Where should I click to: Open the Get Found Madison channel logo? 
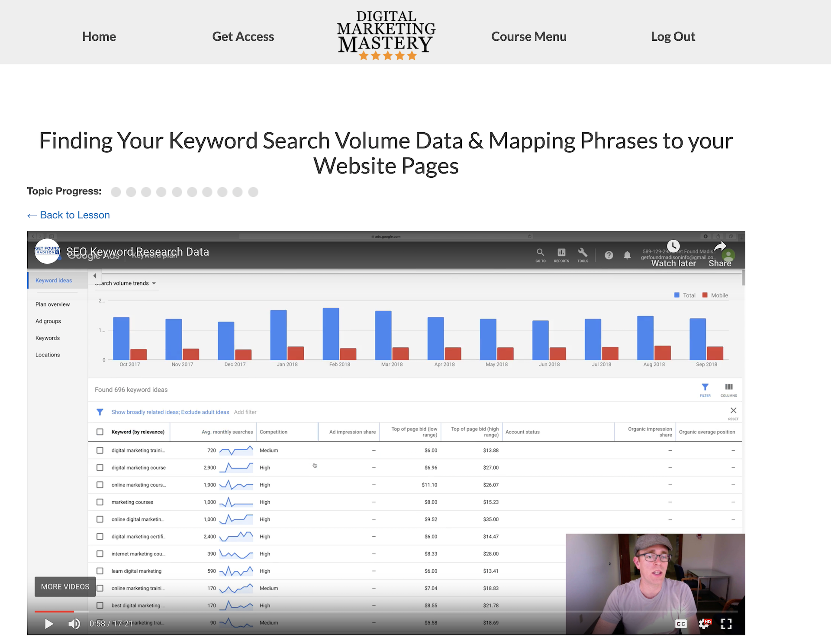point(47,251)
